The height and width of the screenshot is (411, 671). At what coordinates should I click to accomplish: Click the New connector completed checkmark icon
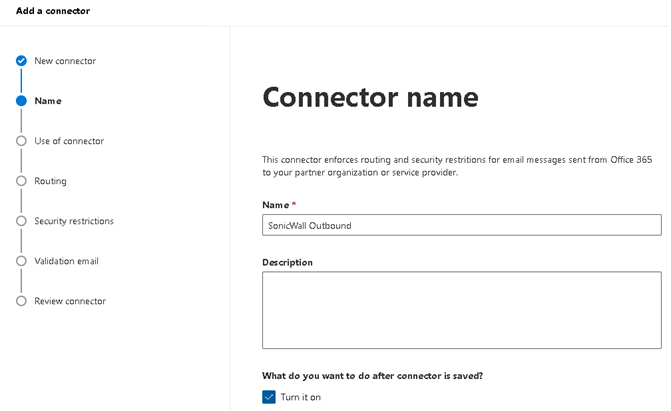pyautogui.click(x=21, y=61)
